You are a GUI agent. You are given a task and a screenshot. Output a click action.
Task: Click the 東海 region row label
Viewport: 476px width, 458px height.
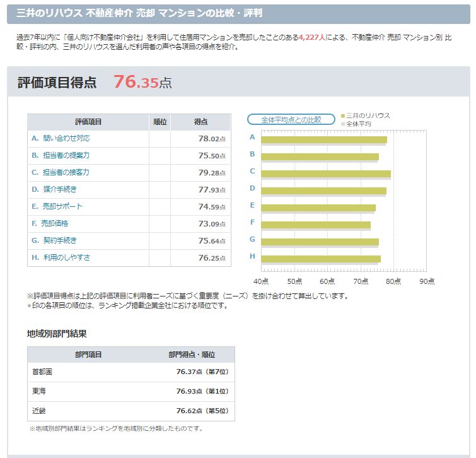[39, 391]
